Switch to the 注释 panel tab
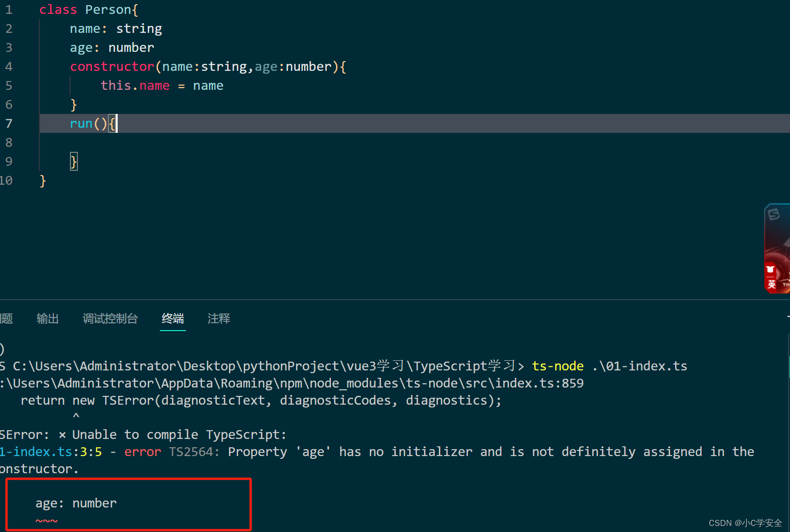 [x=218, y=319]
